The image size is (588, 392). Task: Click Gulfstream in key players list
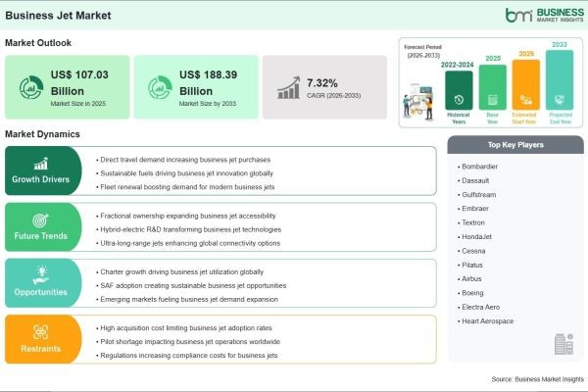[x=479, y=195]
